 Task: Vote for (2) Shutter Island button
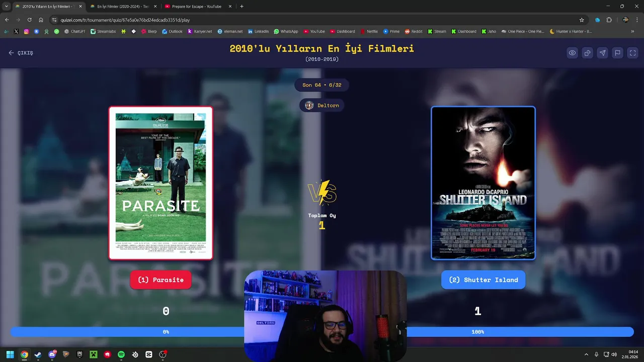[484, 280]
